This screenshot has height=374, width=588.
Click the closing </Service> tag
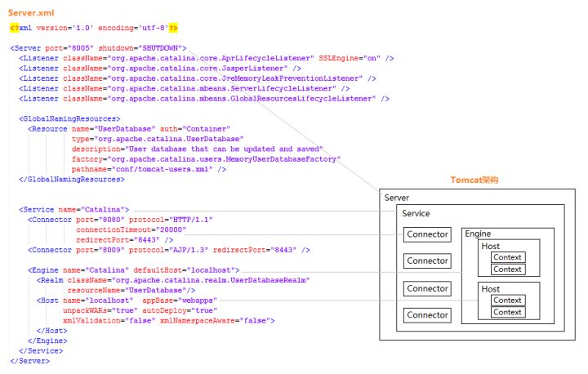[41, 351]
